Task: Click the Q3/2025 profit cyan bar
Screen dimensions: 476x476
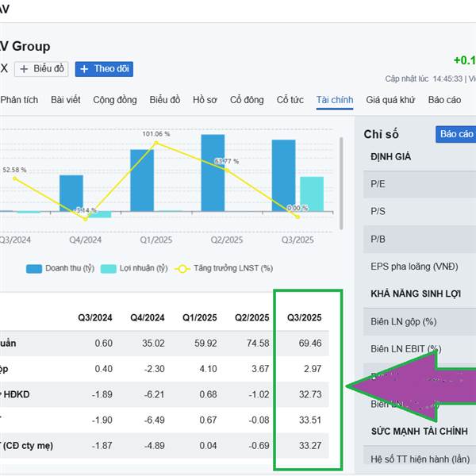Action: [x=312, y=194]
